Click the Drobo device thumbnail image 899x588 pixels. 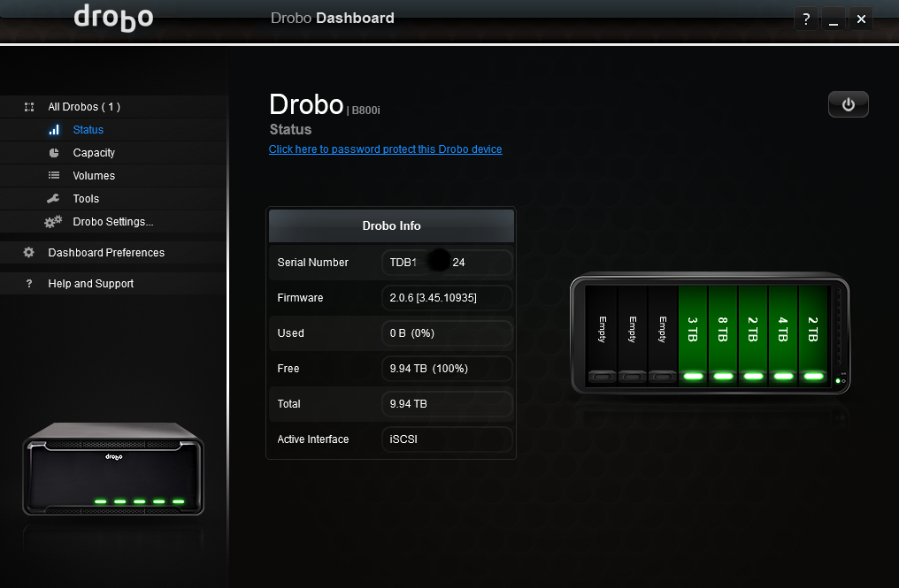[113, 469]
